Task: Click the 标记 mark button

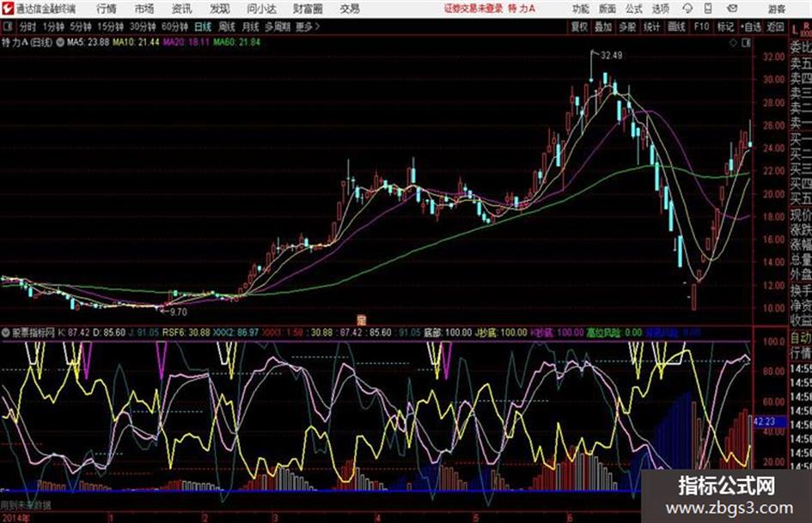Action: click(x=725, y=27)
